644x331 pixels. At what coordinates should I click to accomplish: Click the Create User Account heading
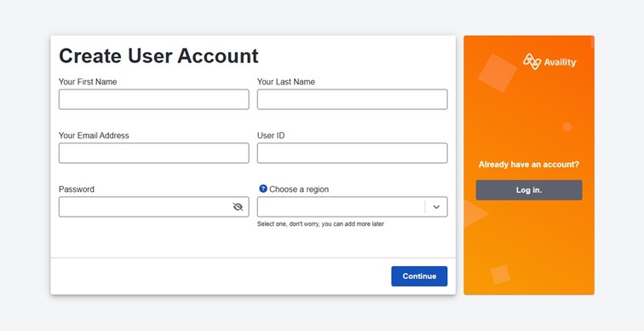158,56
